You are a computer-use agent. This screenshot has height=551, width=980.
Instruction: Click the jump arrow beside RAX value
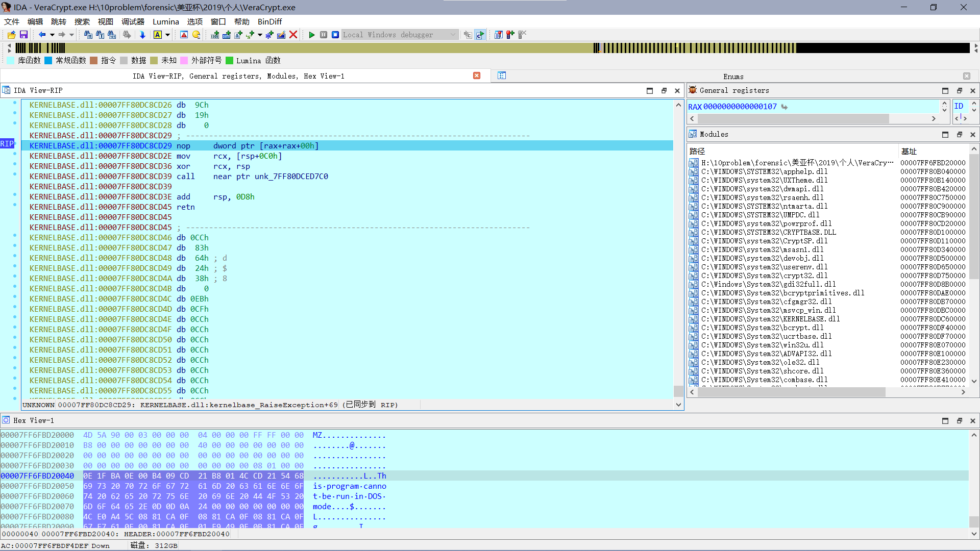tap(785, 107)
